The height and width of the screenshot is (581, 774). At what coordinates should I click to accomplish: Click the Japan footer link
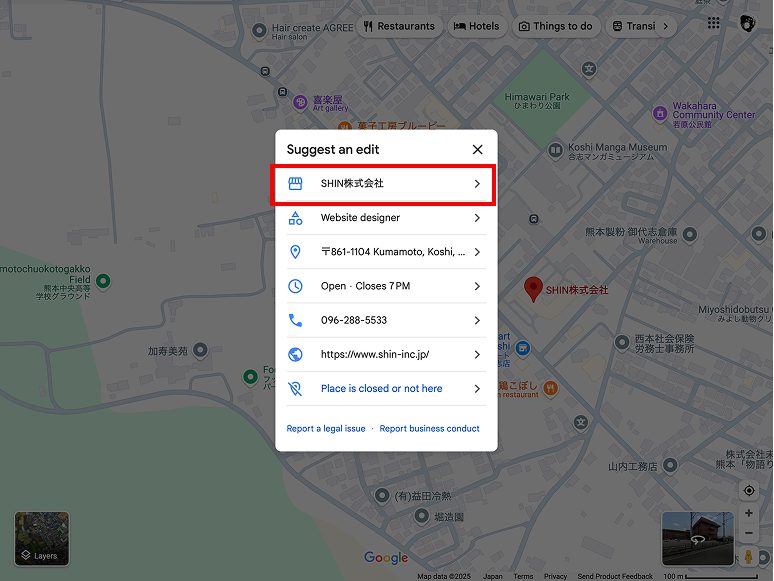(493, 576)
